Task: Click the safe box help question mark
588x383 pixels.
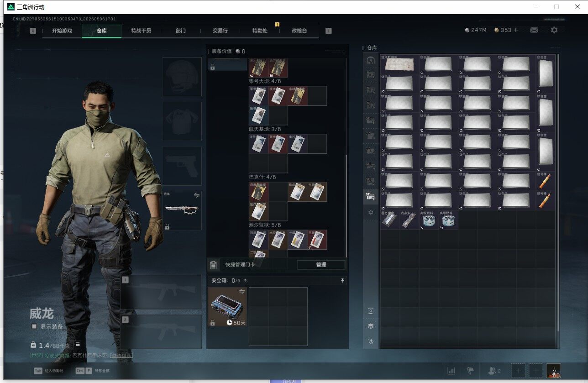Action: [245, 281]
